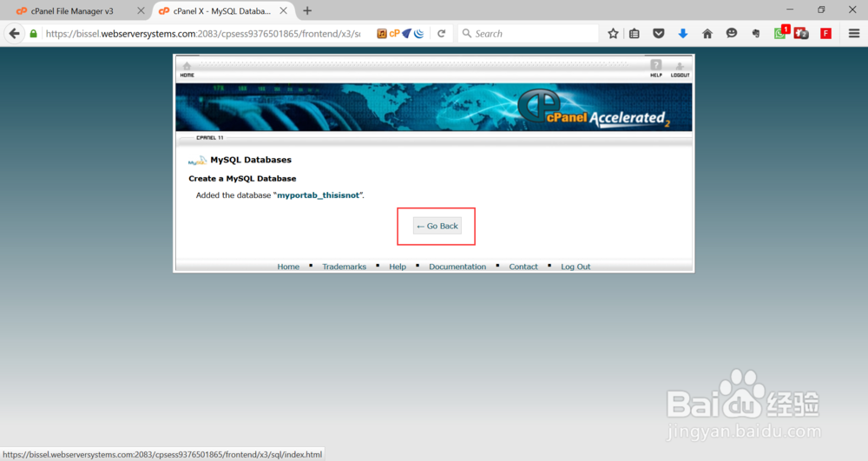Go to the browser home page icon
The width and height of the screenshot is (868, 461).
point(707,34)
